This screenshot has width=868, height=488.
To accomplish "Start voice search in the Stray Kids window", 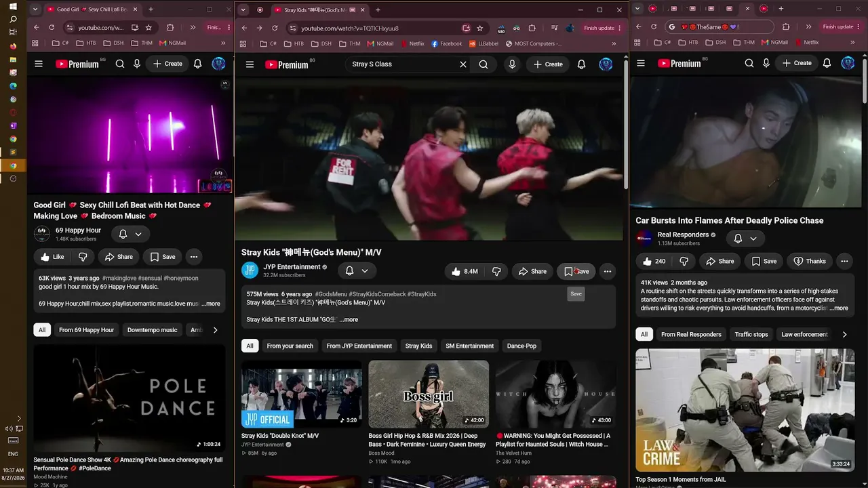I will coord(512,64).
